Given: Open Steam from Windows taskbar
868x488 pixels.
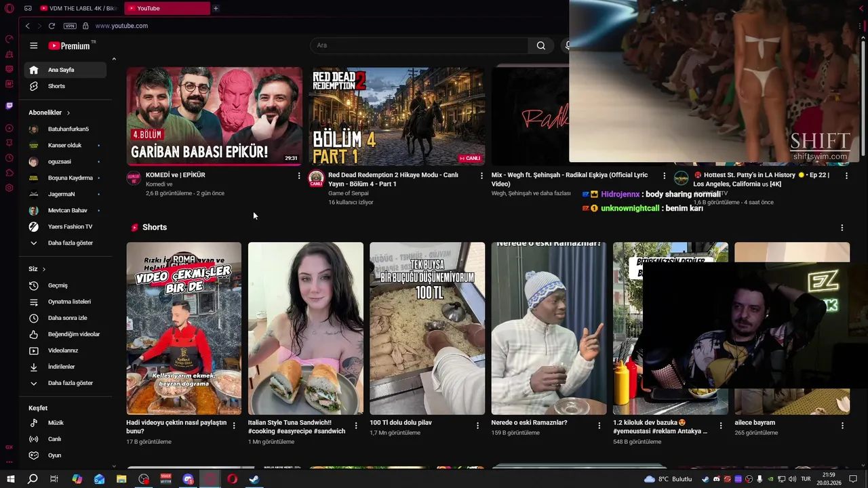Looking at the screenshot, I should (x=254, y=479).
